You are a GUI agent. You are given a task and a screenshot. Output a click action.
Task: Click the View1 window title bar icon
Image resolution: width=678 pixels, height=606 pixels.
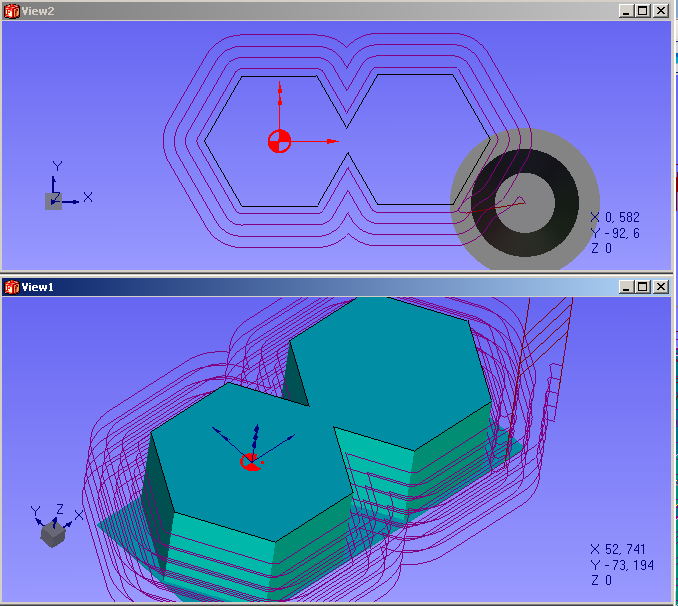[11, 287]
